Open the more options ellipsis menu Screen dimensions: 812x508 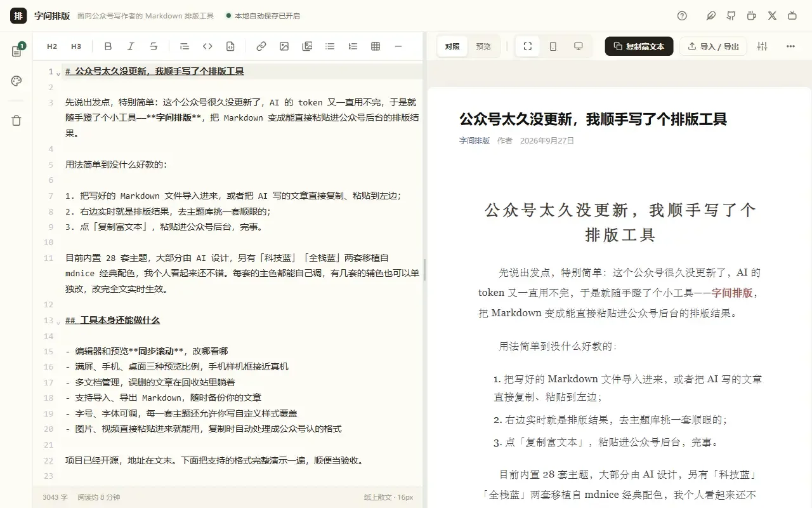(790, 46)
